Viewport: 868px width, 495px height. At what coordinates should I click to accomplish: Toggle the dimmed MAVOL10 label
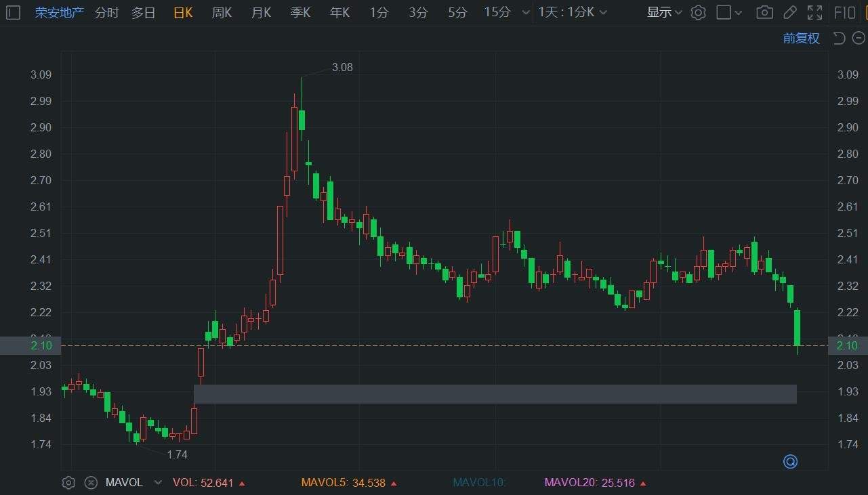480,483
